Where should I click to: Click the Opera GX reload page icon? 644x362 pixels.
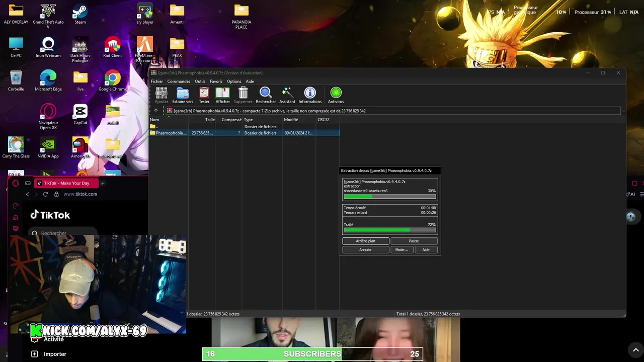[45, 194]
